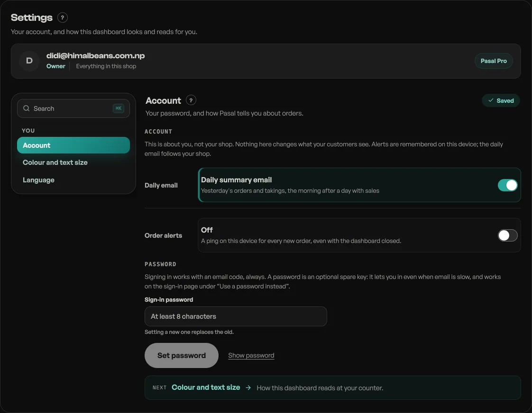
Task: Click the email didi@himalbeans.com.np
Action: (x=96, y=55)
